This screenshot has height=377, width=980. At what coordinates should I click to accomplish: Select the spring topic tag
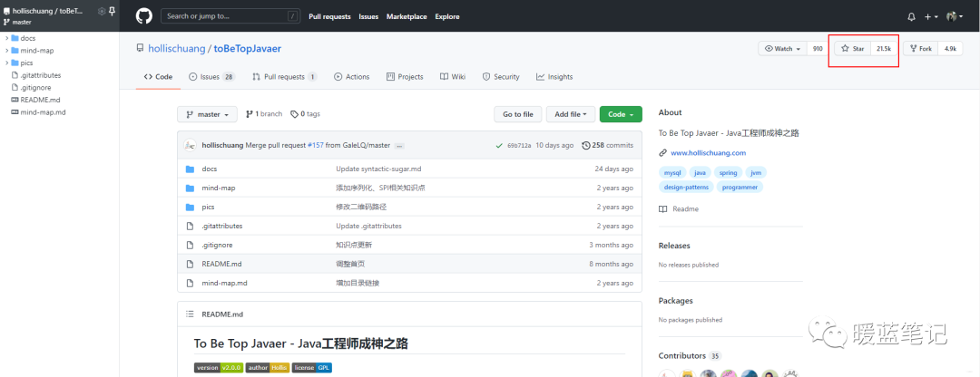coord(728,173)
